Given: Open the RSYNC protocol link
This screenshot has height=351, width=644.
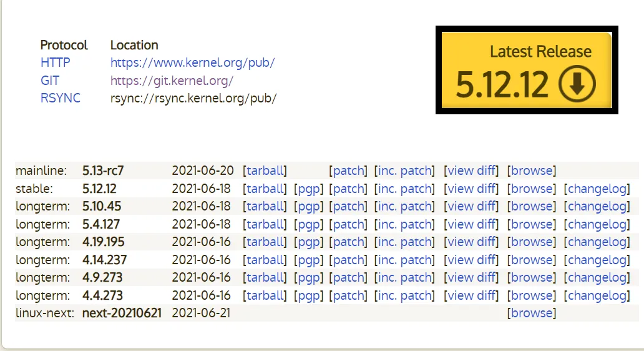Looking at the screenshot, I should click(61, 98).
